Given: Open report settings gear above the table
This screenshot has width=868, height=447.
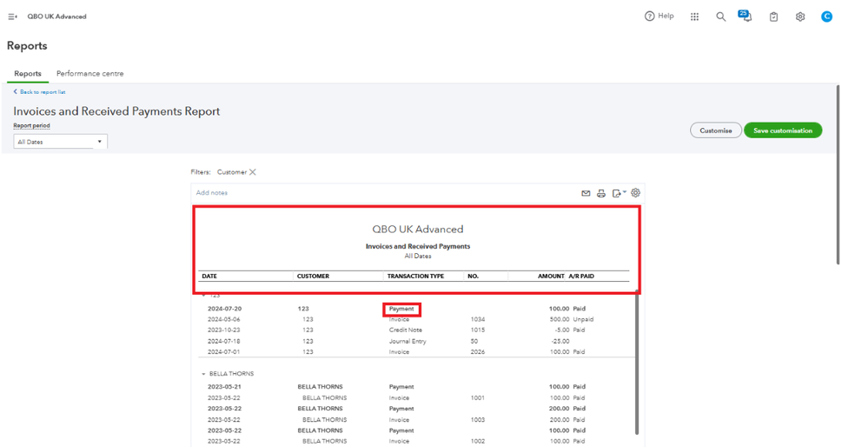Looking at the screenshot, I should (635, 193).
